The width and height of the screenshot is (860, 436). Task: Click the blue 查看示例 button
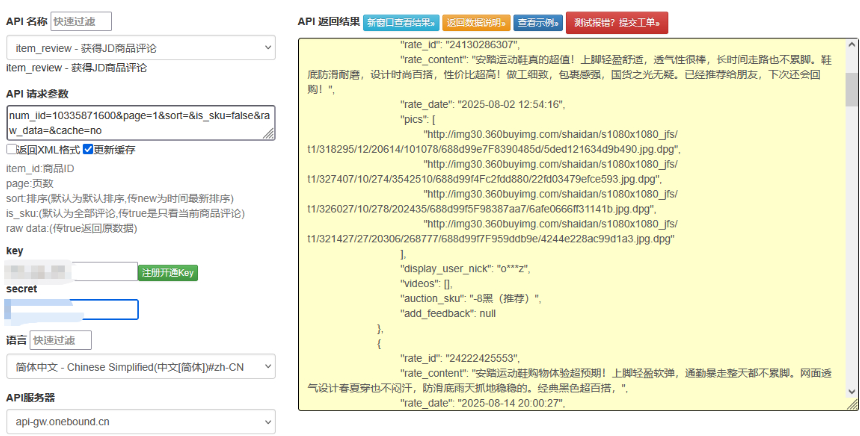coord(538,22)
